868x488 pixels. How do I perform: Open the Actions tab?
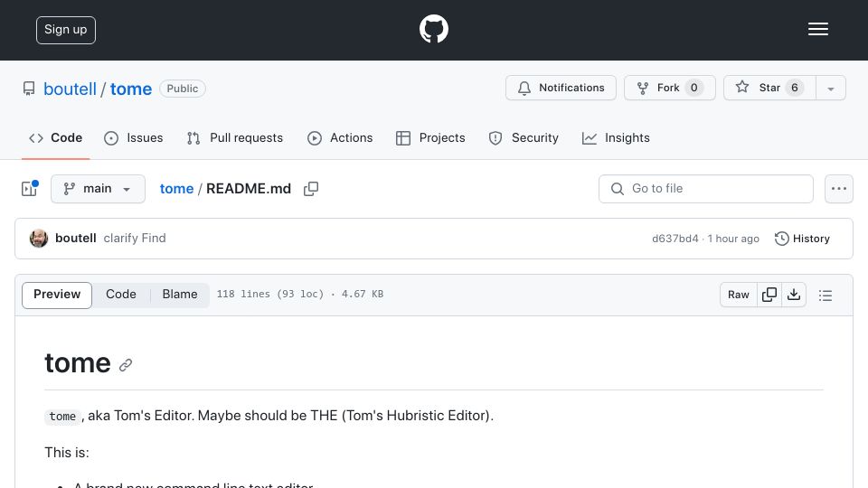[340, 137]
